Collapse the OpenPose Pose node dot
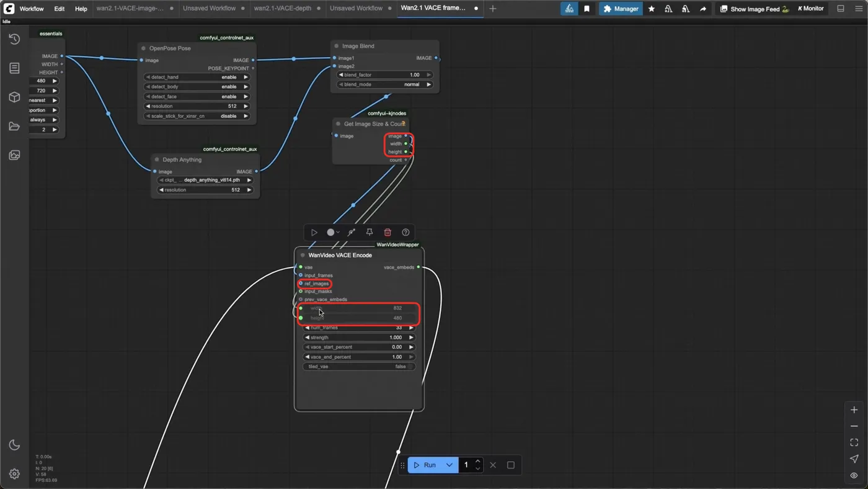 [143, 48]
